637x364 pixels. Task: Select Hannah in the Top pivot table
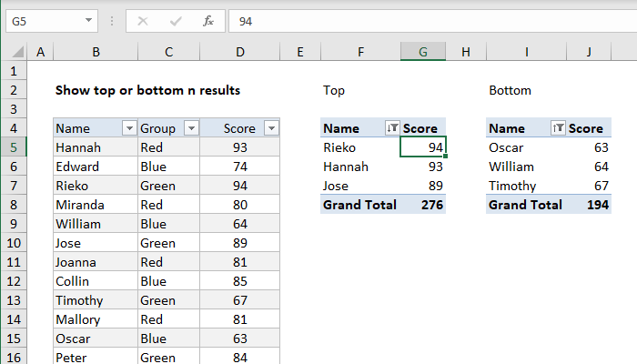[360, 167]
